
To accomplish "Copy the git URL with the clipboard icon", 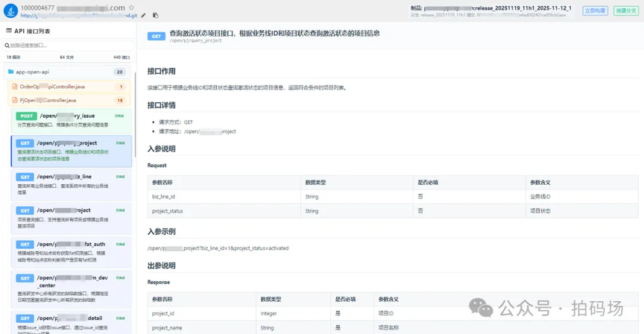I will [156, 16].
